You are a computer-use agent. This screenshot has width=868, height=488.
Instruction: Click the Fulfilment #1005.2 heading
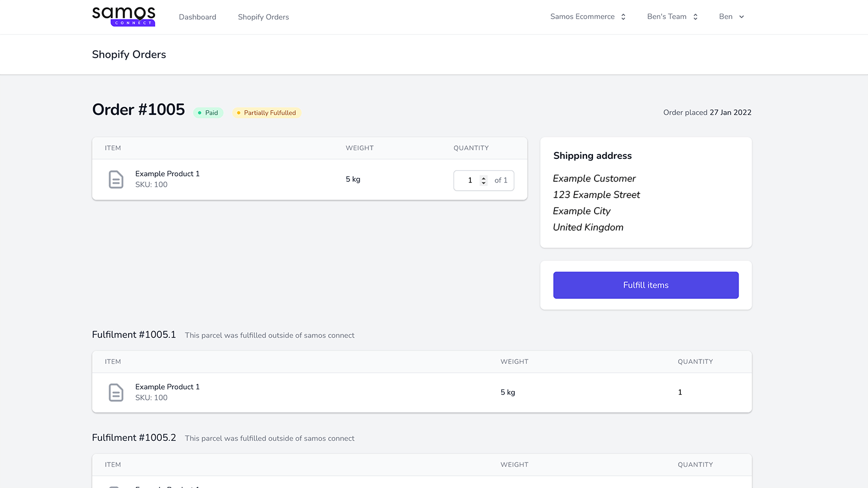pos(134,438)
